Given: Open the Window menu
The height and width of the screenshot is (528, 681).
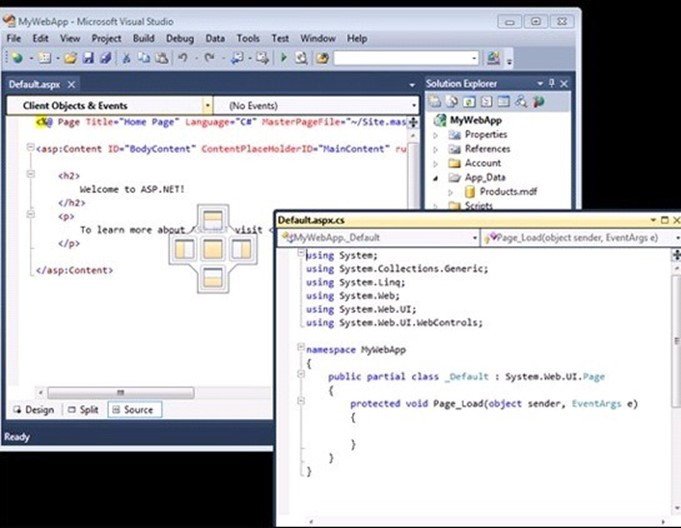Looking at the screenshot, I should pos(318,38).
